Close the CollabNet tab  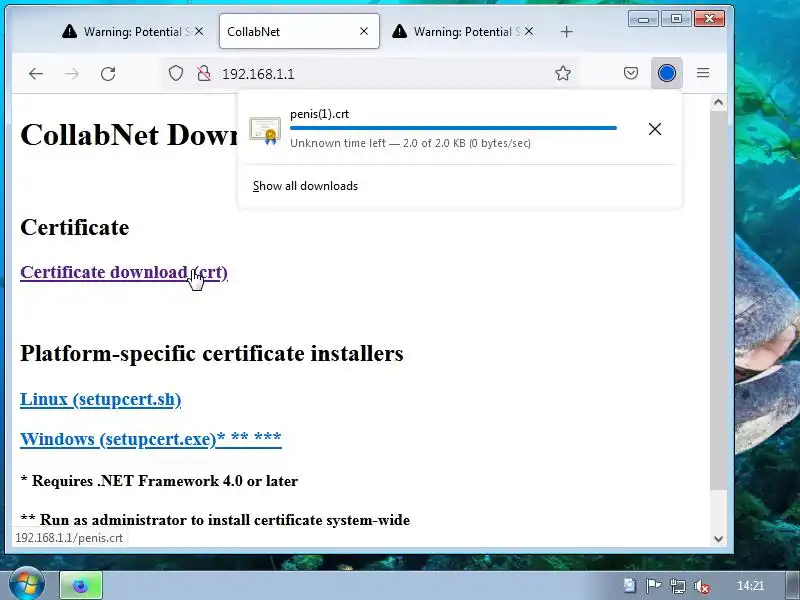pos(364,31)
